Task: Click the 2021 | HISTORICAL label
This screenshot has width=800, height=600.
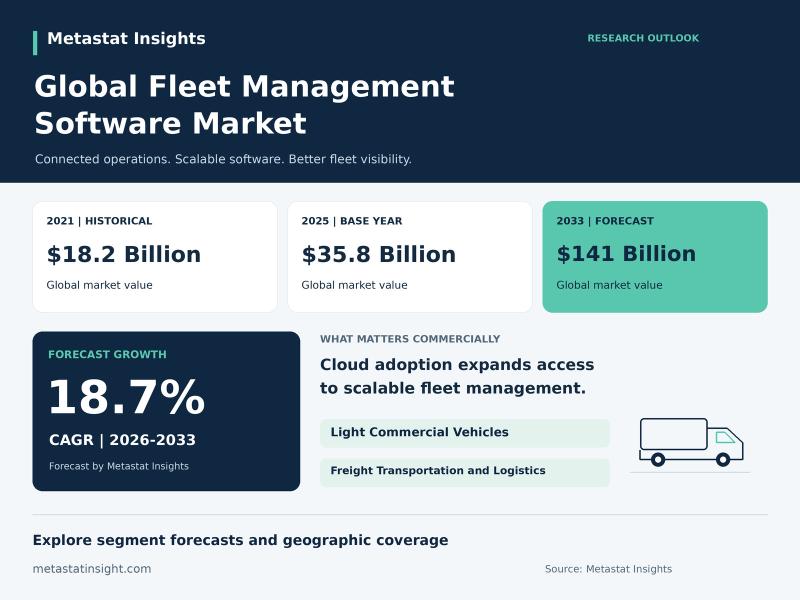Action: (x=99, y=221)
